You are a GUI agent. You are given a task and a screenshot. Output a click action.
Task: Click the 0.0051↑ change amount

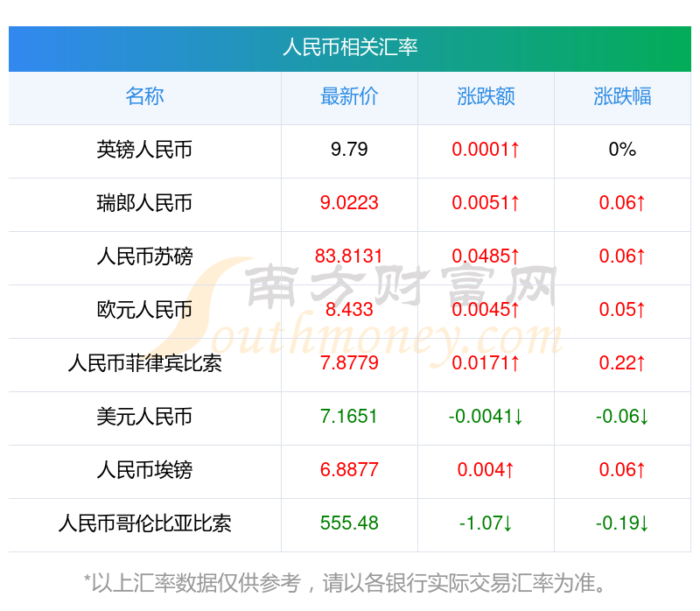tap(486, 203)
